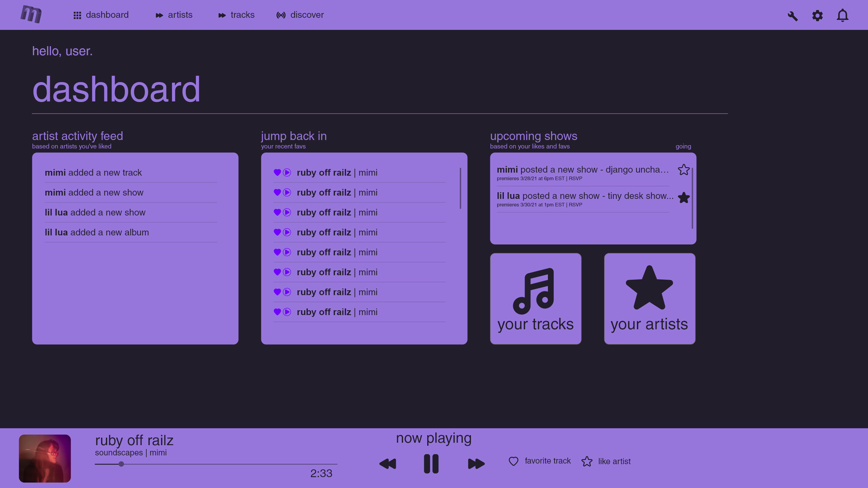868x488 pixels.
Task: Click the now playing album art thumbnail
Action: pyautogui.click(x=45, y=458)
